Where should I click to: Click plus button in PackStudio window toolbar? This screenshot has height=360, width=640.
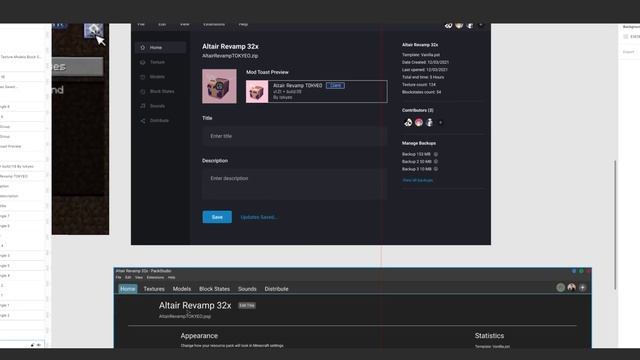pos(582,288)
